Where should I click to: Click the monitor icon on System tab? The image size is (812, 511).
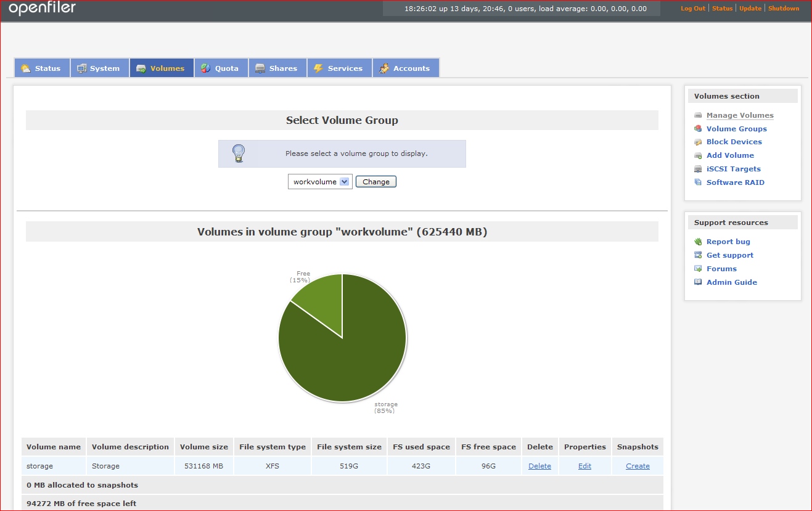click(x=82, y=68)
